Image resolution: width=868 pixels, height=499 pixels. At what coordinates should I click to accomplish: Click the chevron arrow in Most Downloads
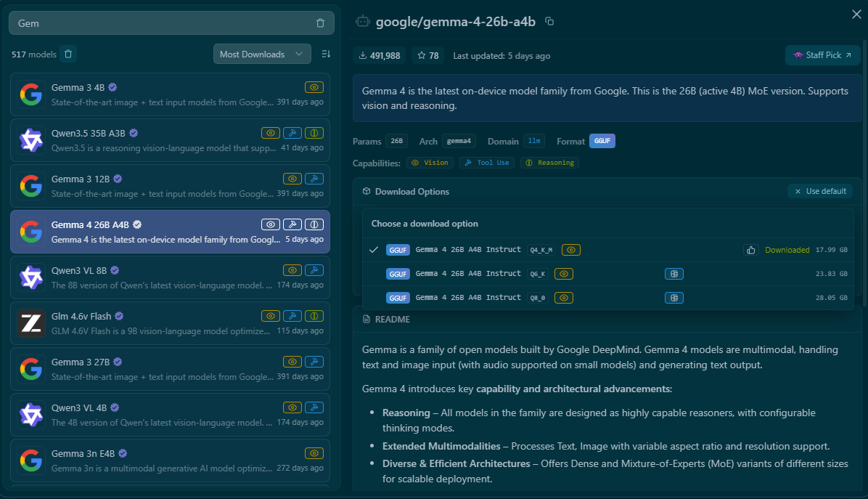(299, 54)
